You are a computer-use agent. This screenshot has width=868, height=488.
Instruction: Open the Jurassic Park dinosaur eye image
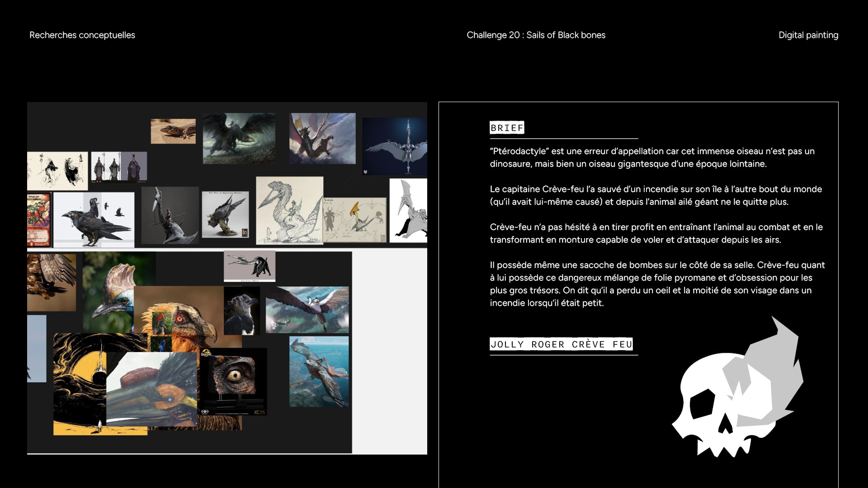[x=233, y=380]
